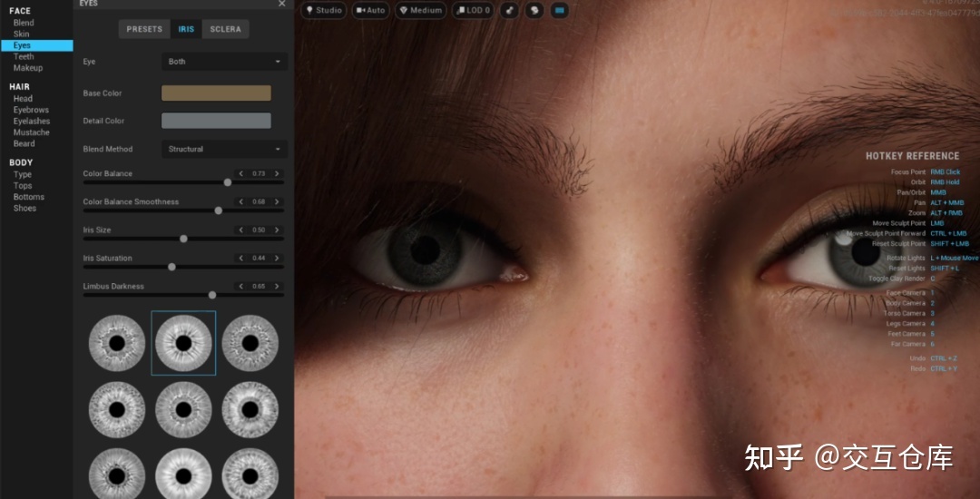The width and height of the screenshot is (980, 499).
Task: Decrease Color Balance with left arrow
Action: tap(240, 173)
